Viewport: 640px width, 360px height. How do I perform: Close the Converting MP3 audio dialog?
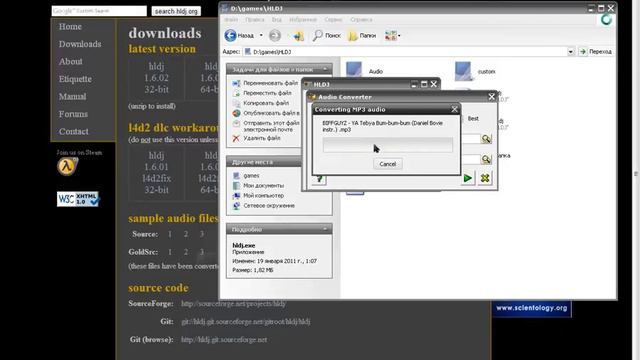click(x=454, y=109)
